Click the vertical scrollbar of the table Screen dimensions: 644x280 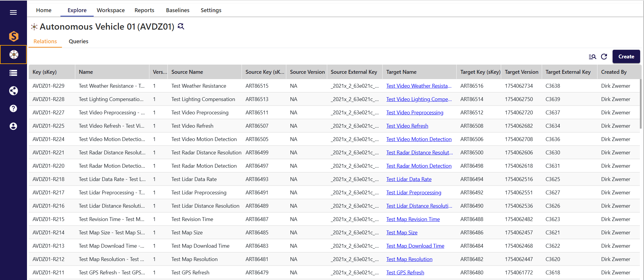(641, 104)
